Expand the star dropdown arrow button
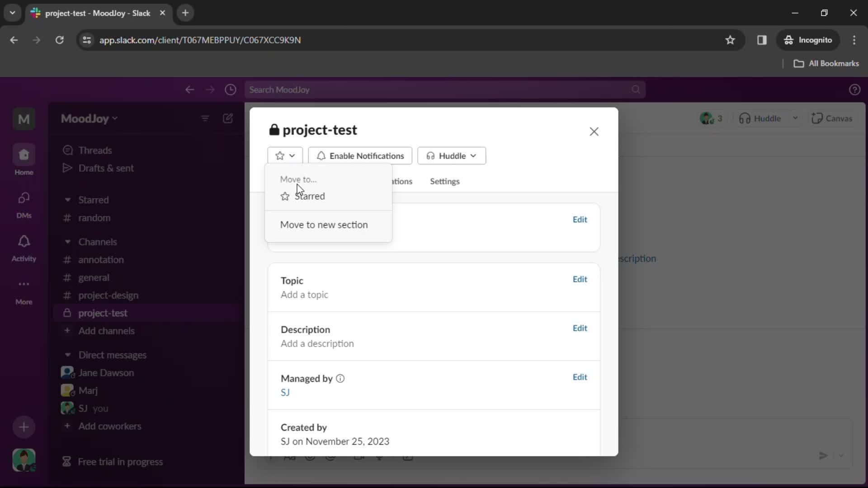 [x=292, y=155]
